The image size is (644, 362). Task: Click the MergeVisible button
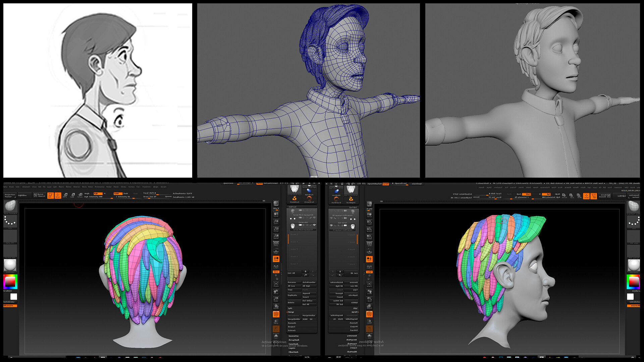click(294, 319)
